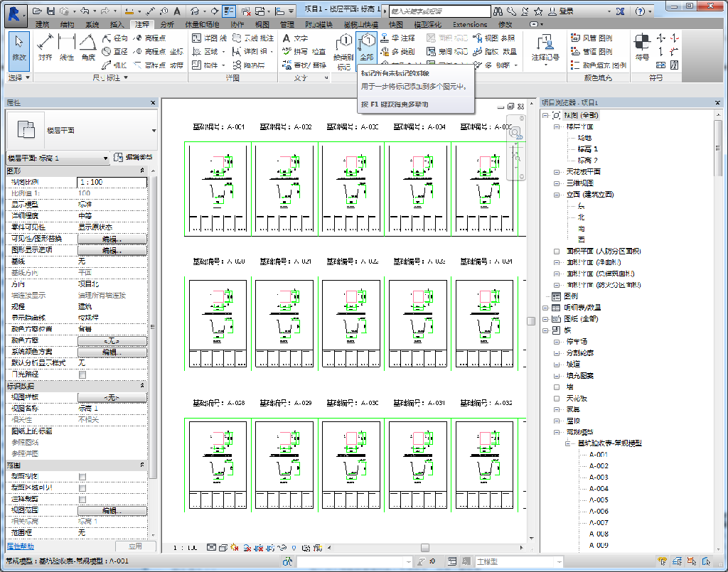The height and width of the screenshot is (572, 728).
Task: Expand the 尺寸标注 panel dropdown arrow
Action: pyautogui.click(x=126, y=77)
